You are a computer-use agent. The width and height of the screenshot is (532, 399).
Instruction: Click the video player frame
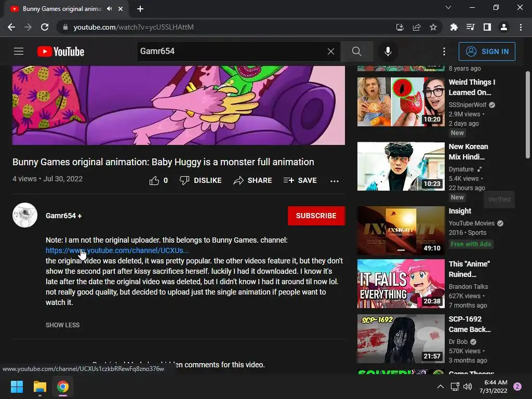tap(179, 105)
